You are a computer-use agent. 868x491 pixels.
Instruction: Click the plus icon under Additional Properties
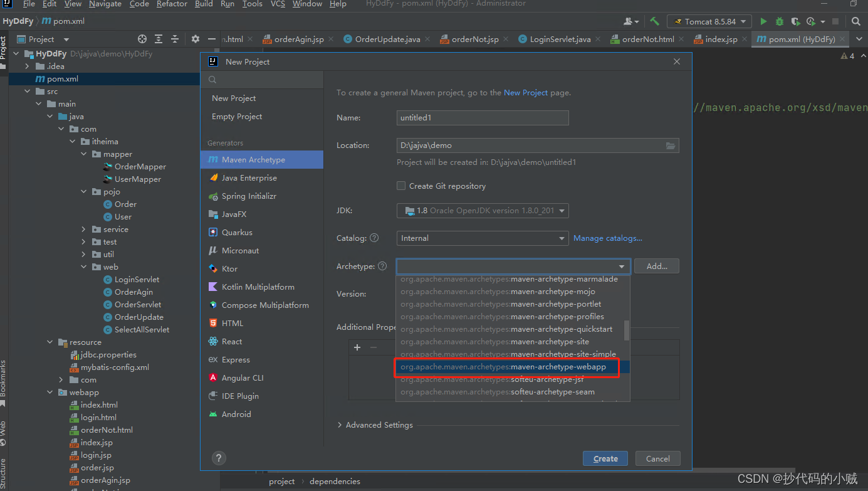coord(357,347)
